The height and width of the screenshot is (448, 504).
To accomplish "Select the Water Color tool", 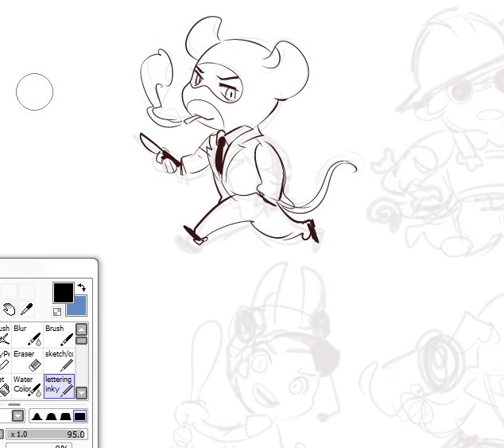I will point(27,386).
